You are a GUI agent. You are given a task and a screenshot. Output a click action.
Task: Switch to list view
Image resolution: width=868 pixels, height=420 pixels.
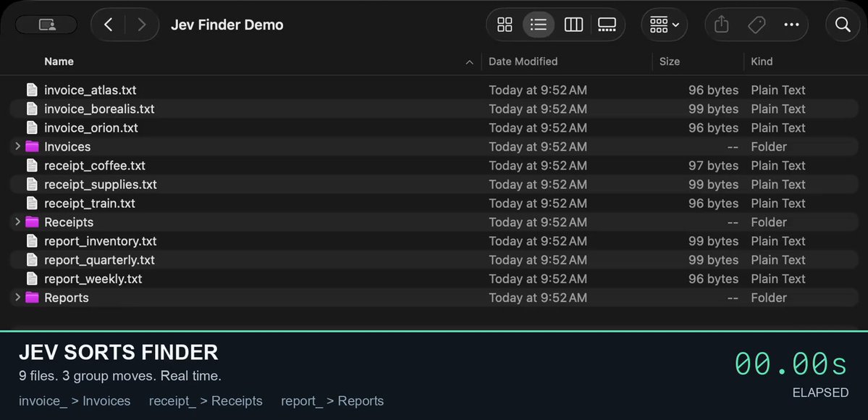point(538,25)
